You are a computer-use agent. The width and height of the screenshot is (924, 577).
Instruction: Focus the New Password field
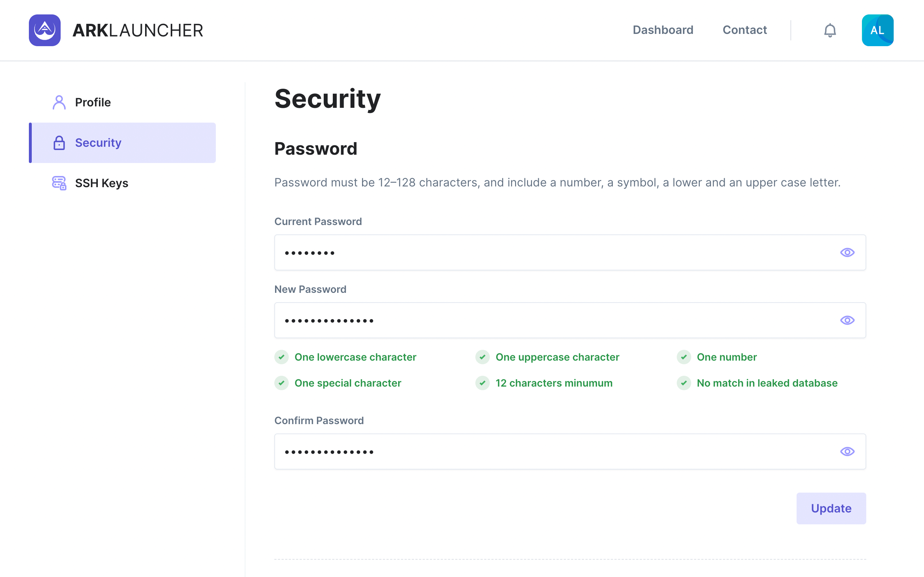[x=550, y=320]
